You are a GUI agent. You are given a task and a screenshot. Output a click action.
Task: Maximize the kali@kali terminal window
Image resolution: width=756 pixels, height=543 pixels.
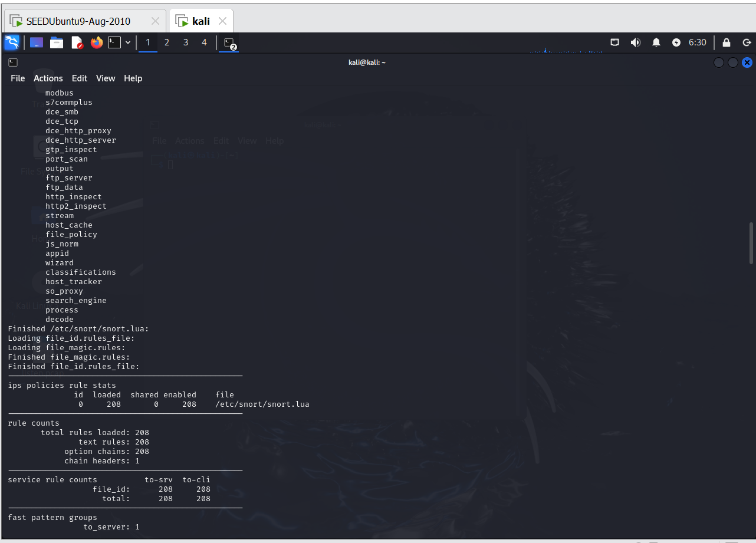click(733, 62)
